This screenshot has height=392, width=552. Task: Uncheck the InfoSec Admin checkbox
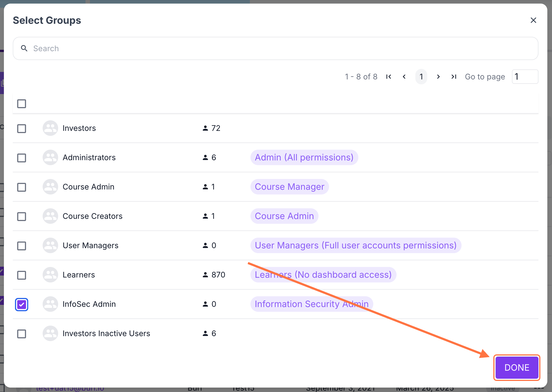click(x=22, y=305)
